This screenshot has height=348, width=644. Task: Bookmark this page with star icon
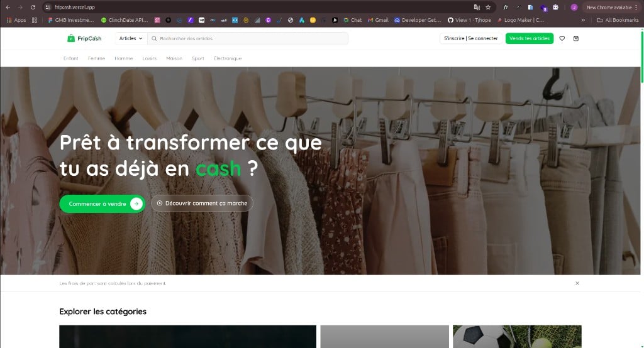(488, 7)
